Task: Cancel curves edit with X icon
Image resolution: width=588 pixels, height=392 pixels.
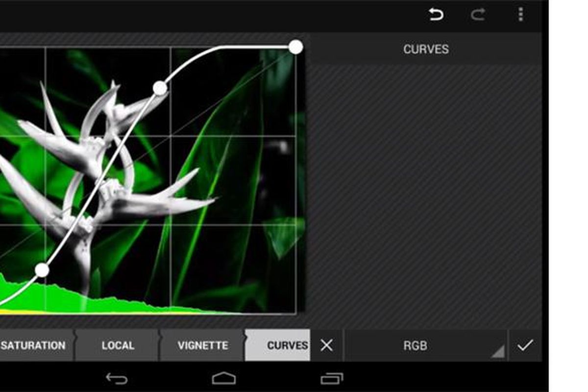Action: point(326,345)
